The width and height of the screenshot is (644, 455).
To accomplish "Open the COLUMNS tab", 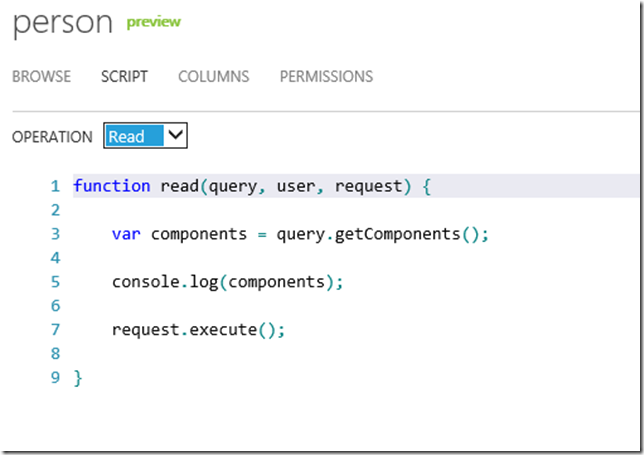I will click(x=214, y=76).
